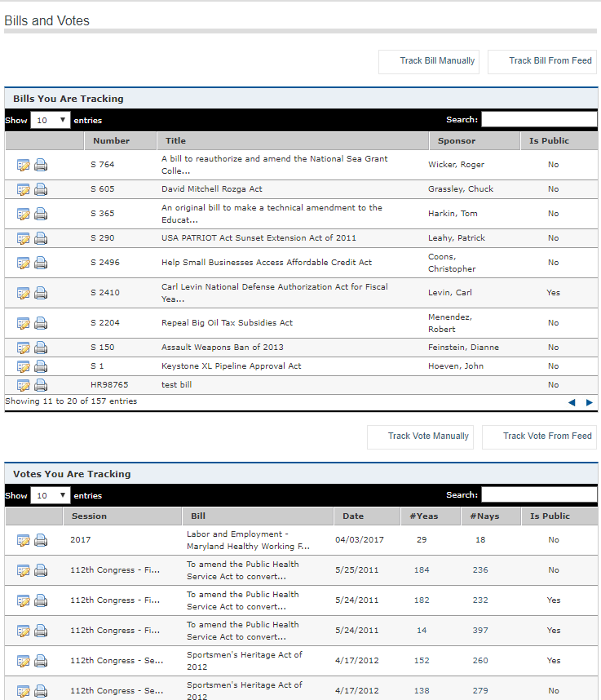Edit the S 150 Assault Weapons Ban bill
The height and width of the screenshot is (700, 601).
[23, 348]
